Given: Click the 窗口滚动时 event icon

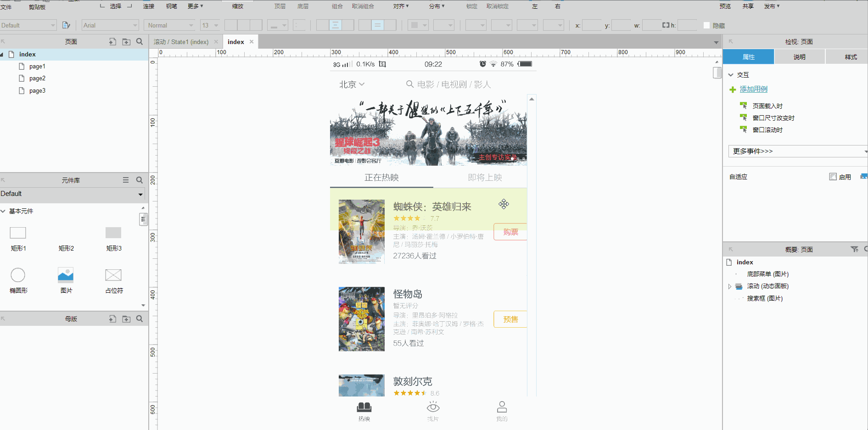Looking at the screenshot, I should click(x=743, y=129).
